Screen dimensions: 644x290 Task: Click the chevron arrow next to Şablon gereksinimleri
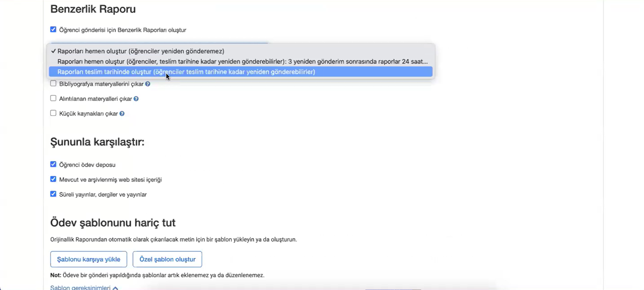115,288
